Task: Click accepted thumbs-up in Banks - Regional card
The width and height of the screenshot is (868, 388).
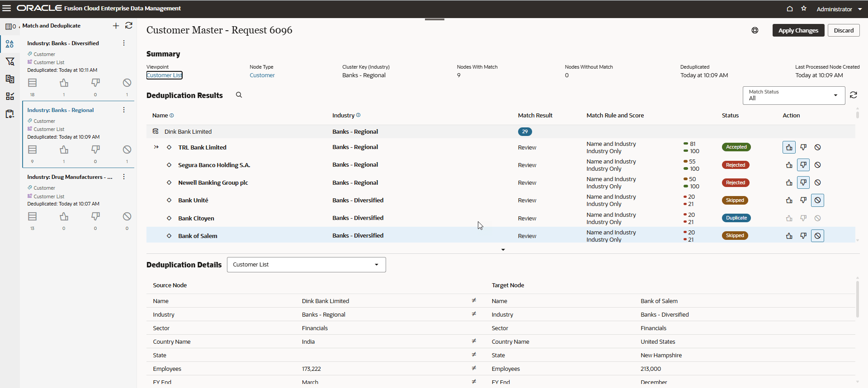Action: point(64,150)
